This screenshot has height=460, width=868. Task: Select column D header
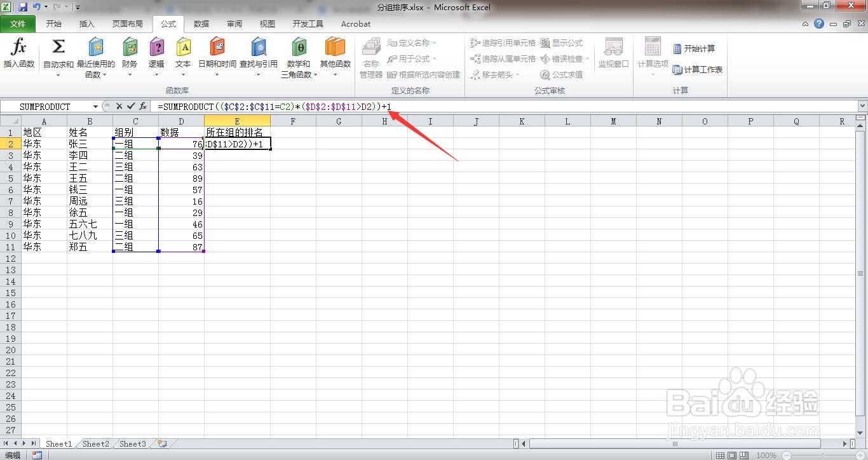click(181, 121)
